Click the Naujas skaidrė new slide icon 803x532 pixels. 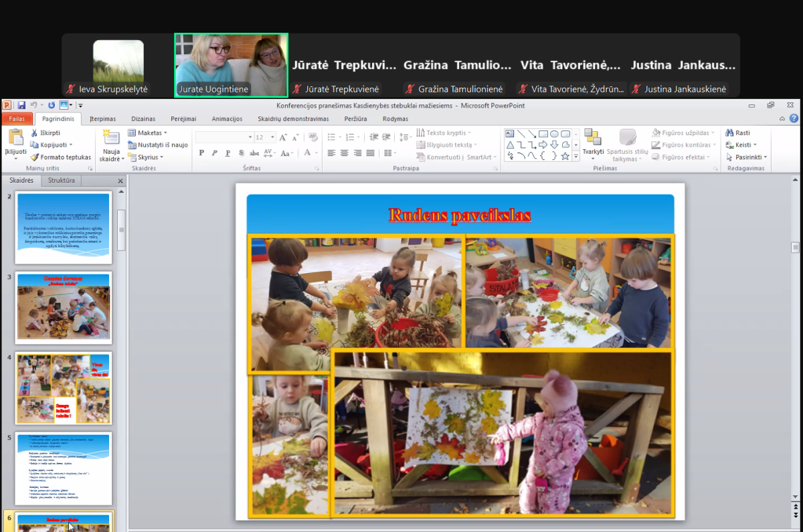[111, 139]
